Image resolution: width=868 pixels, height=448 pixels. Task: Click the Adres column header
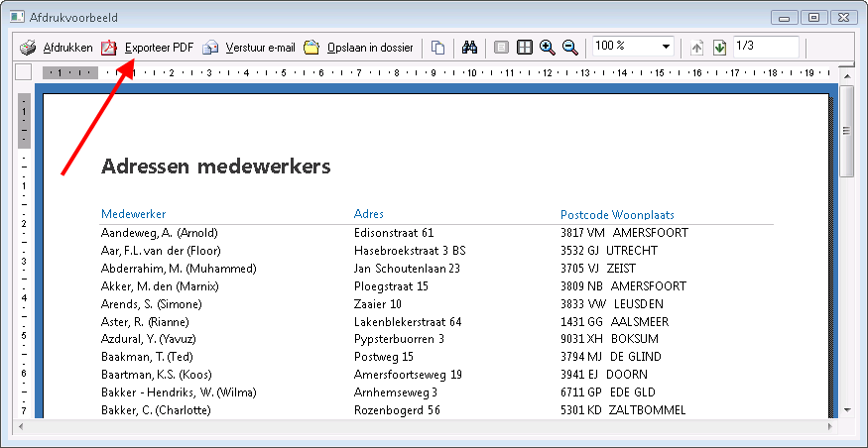pyautogui.click(x=369, y=214)
